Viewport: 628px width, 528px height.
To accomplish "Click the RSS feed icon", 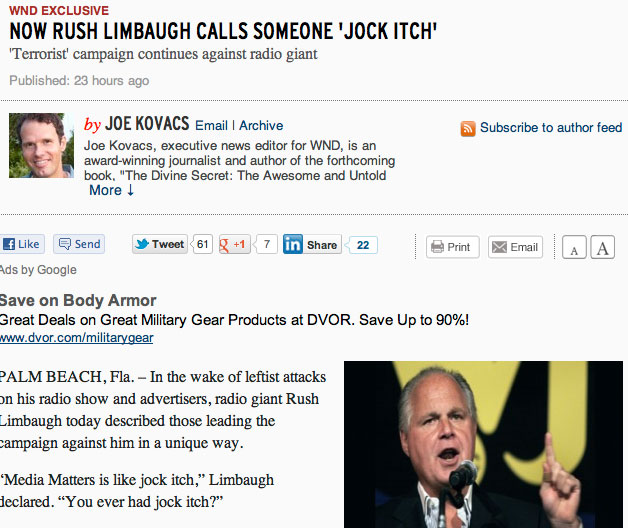I will (468, 128).
